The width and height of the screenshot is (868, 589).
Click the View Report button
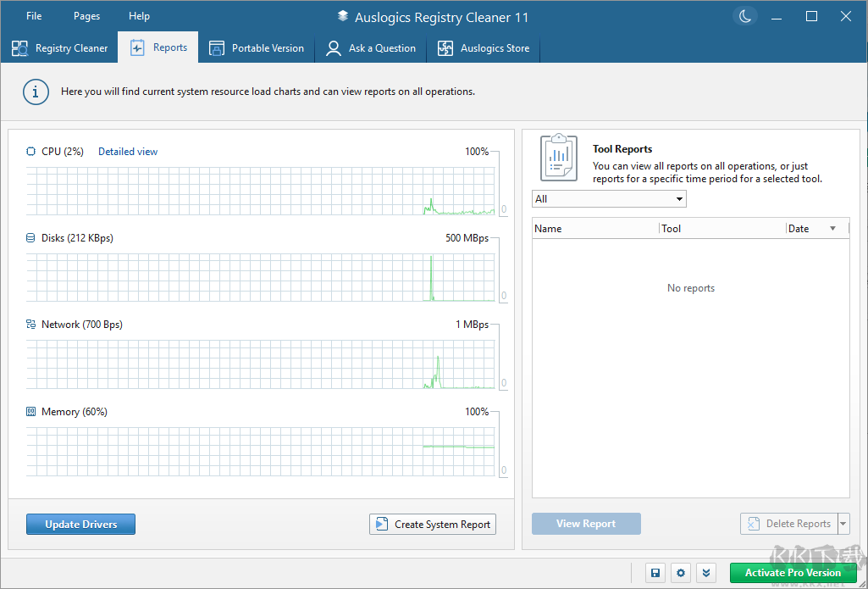[586, 524]
